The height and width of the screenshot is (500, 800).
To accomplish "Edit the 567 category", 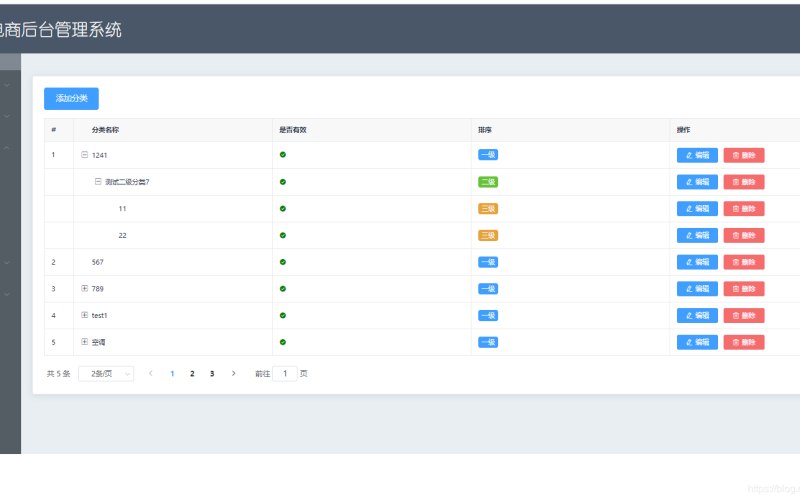I will point(697,262).
